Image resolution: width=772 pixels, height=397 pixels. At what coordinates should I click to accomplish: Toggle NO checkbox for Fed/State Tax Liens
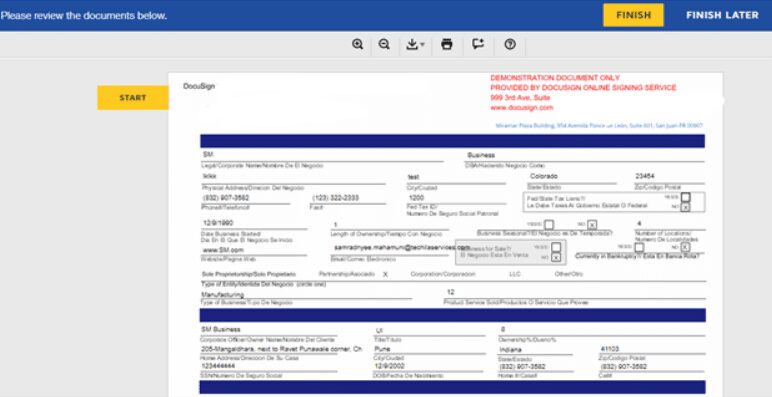(685, 207)
